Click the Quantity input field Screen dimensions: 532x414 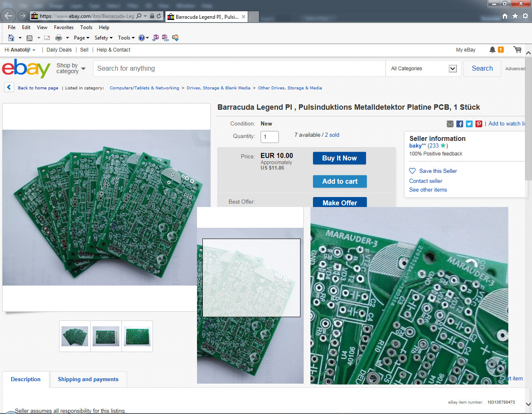[x=269, y=137]
